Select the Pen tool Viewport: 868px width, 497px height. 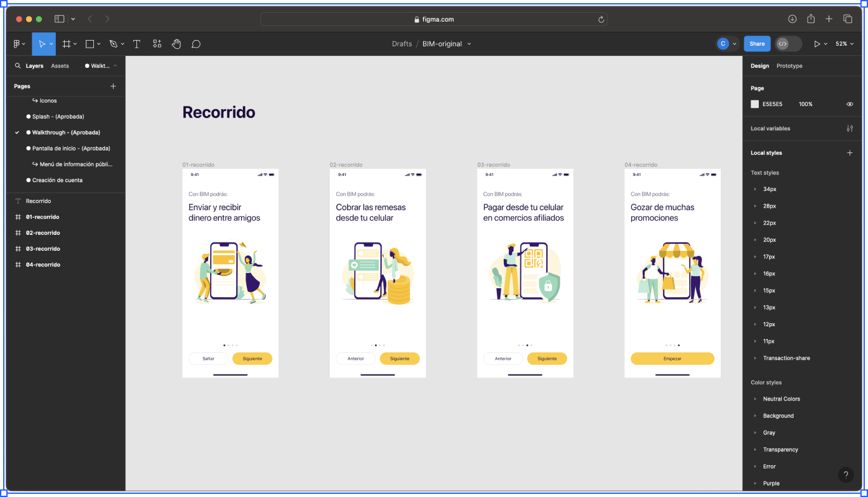tap(113, 44)
